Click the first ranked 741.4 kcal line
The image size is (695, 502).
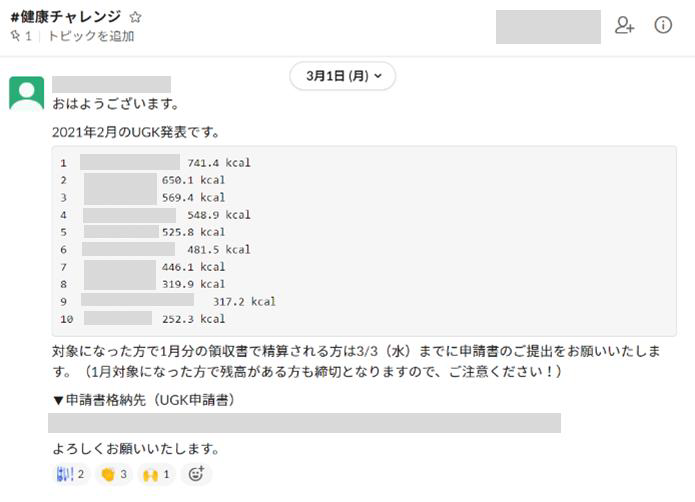click(x=156, y=163)
